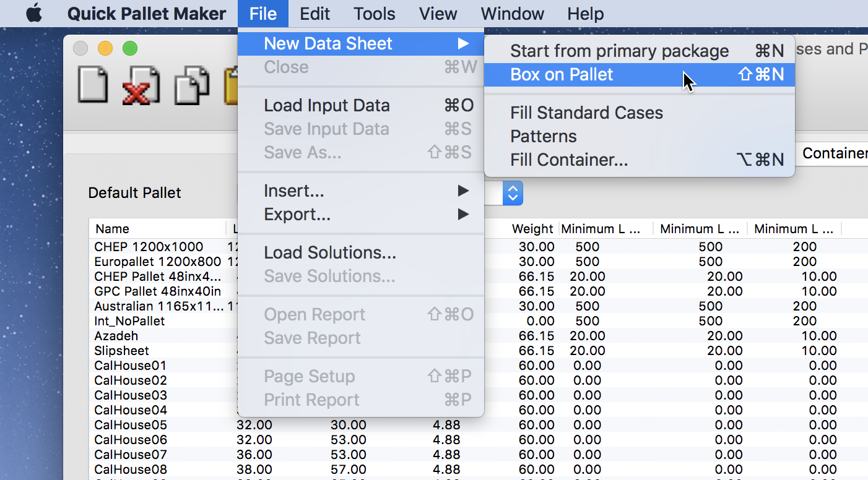Viewport: 868px width, 480px height.
Task: Choose Fill Standard Cases
Action: [x=640, y=113]
